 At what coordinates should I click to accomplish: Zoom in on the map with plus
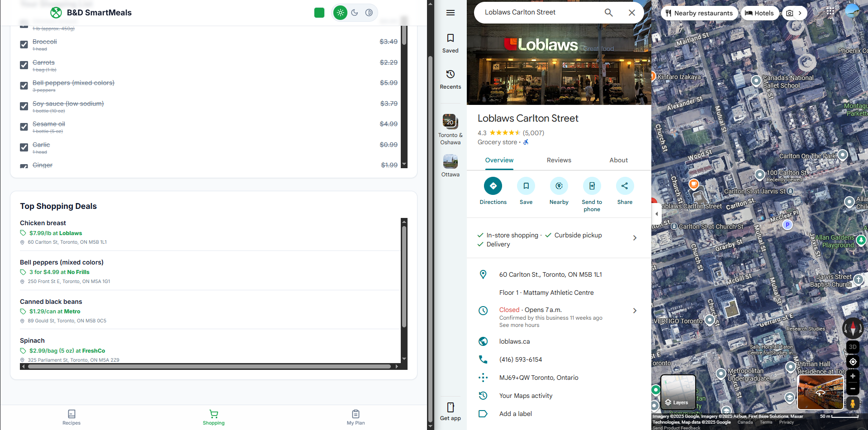(853, 376)
